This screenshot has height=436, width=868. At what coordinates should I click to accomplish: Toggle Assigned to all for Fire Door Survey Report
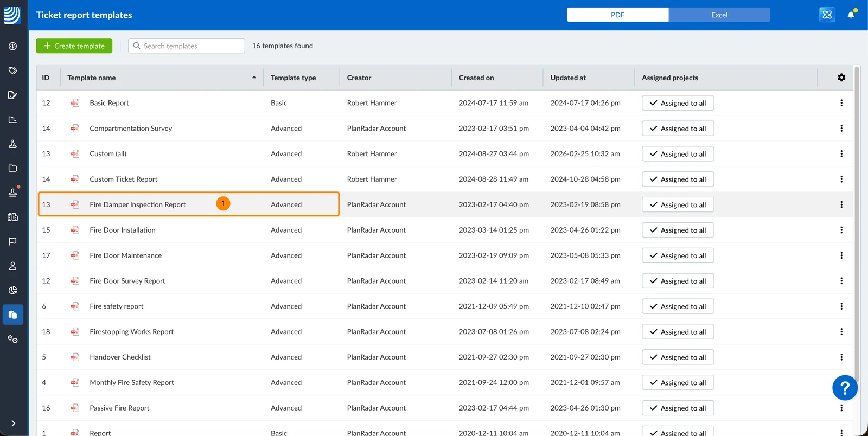678,281
